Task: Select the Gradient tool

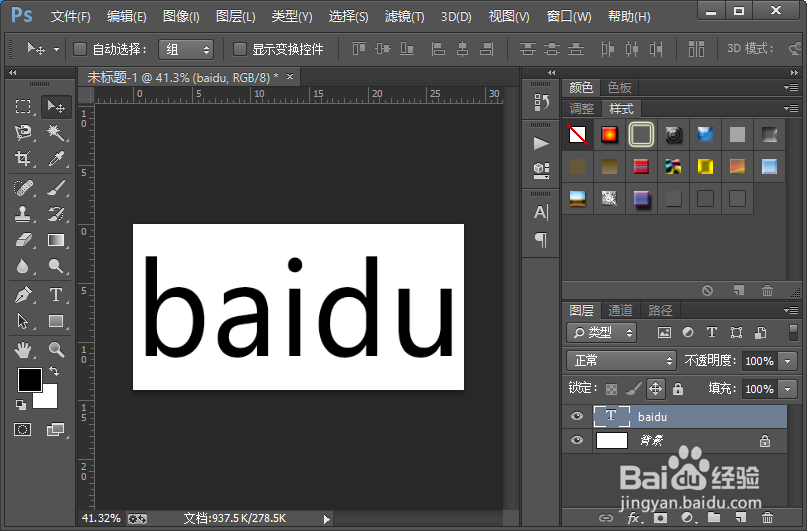Action: [x=56, y=240]
